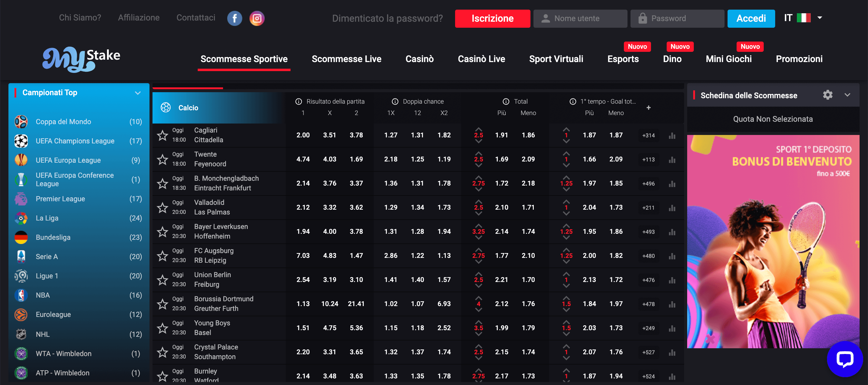868x385 pixels.
Task: Focus the Password field
Action: pos(677,18)
